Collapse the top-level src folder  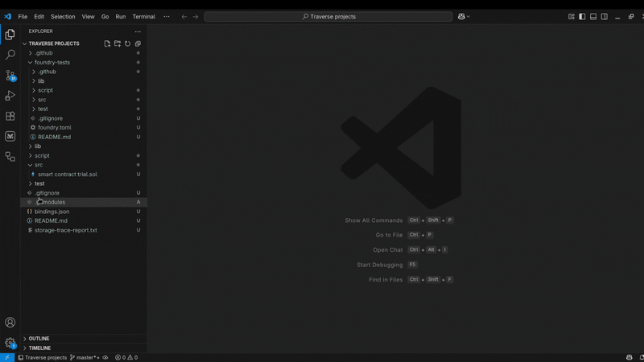click(84, 165)
